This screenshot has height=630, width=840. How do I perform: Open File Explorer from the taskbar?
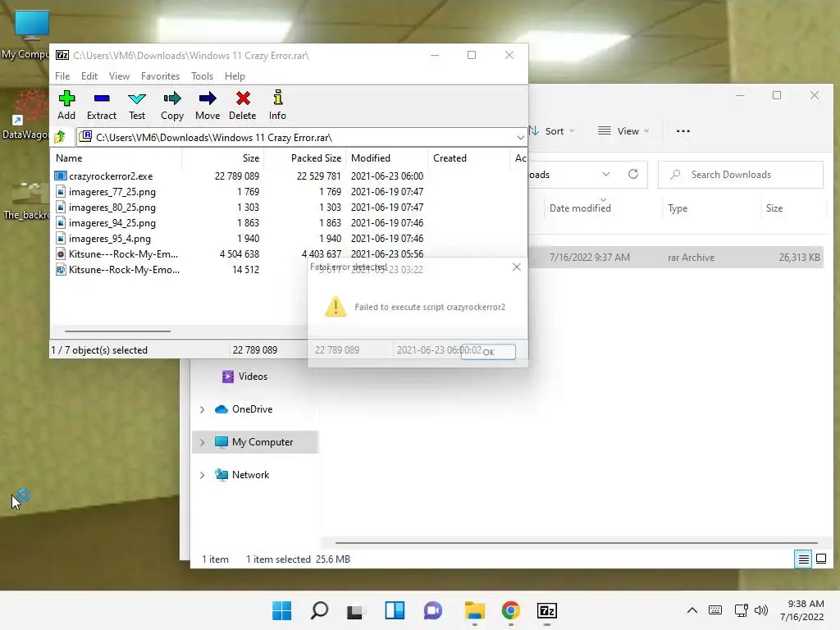click(475, 610)
